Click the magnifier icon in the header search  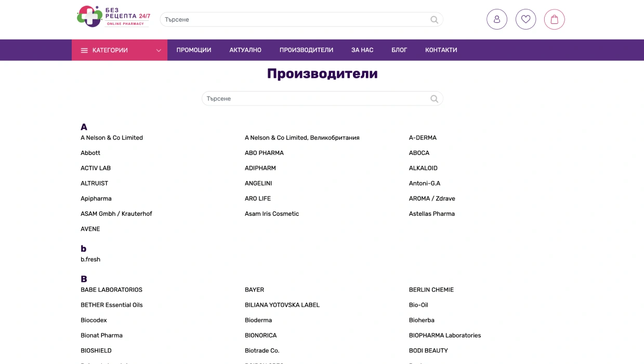(435, 20)
